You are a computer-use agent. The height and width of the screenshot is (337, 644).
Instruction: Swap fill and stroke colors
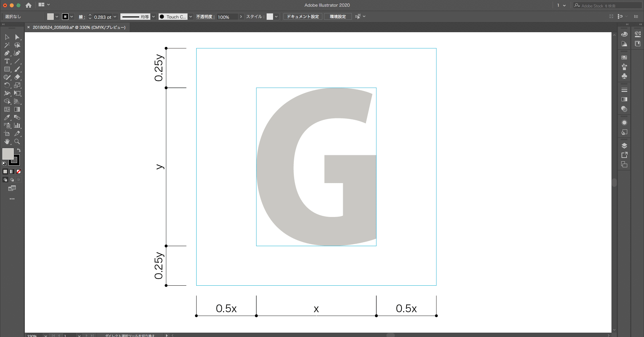(x=19, y=150)
